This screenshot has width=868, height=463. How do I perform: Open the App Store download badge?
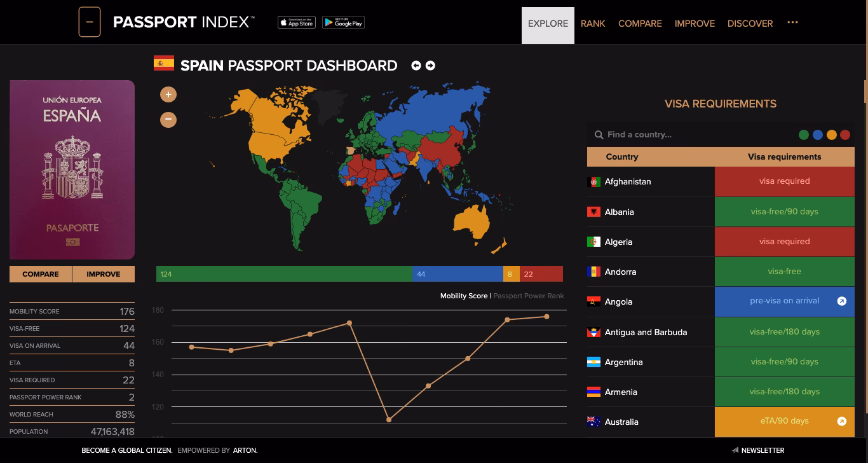coord(297,22)
